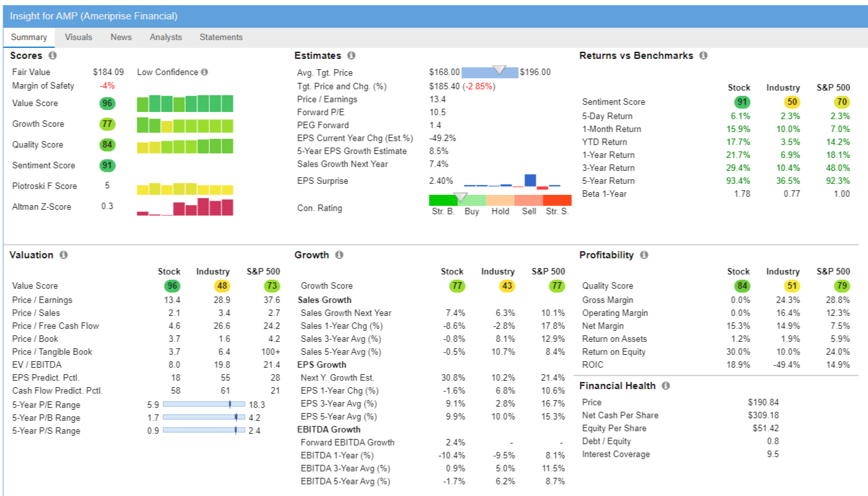
Task: Click the Sentiment Score 91 badge in Scores
Action: point(107,166)
